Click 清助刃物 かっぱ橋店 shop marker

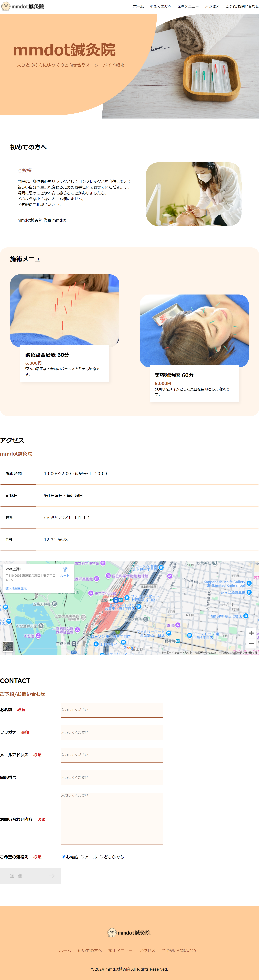(x=246, y=616)
